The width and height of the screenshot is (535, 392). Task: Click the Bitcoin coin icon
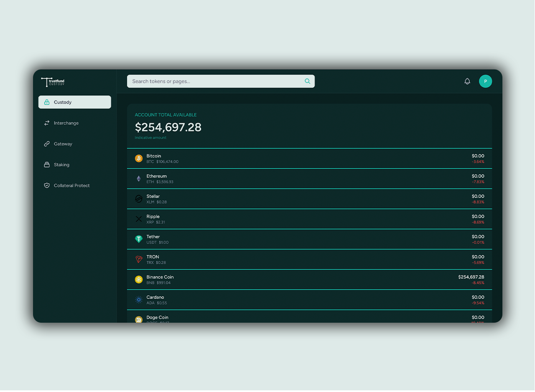coord(139,159)
